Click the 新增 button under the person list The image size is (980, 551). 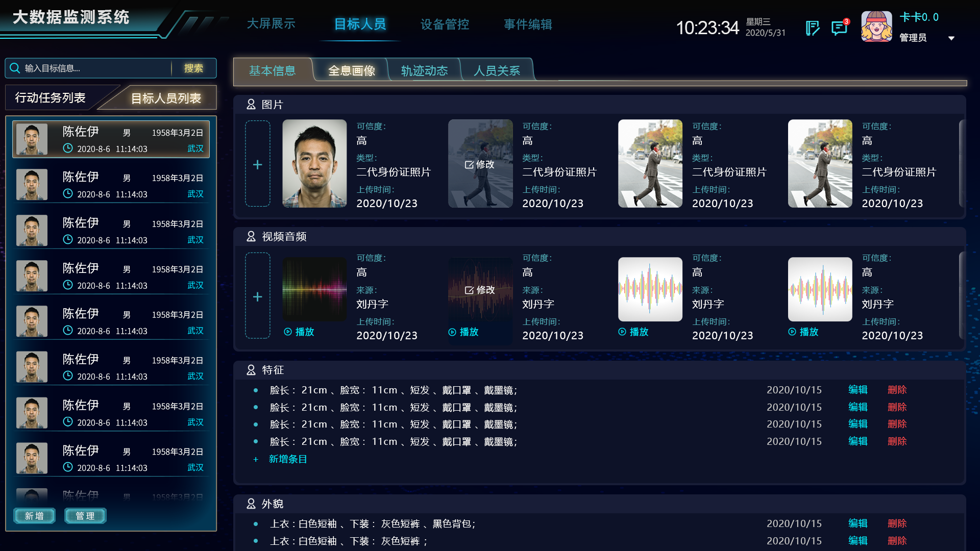pos(34,516)
